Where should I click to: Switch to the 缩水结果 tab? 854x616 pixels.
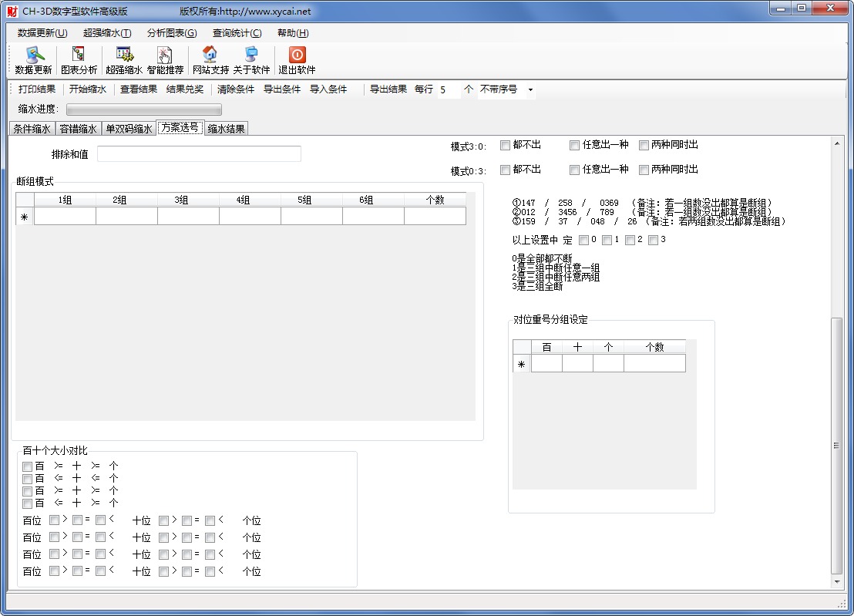227,127
